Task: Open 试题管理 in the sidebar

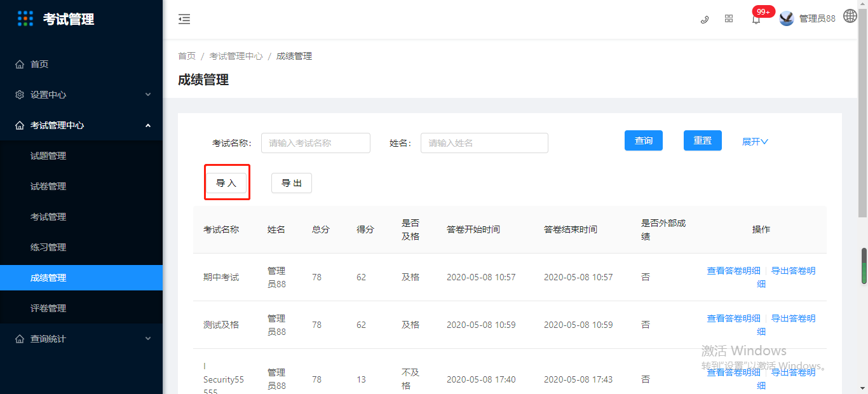Action: [x=81, y=156]
